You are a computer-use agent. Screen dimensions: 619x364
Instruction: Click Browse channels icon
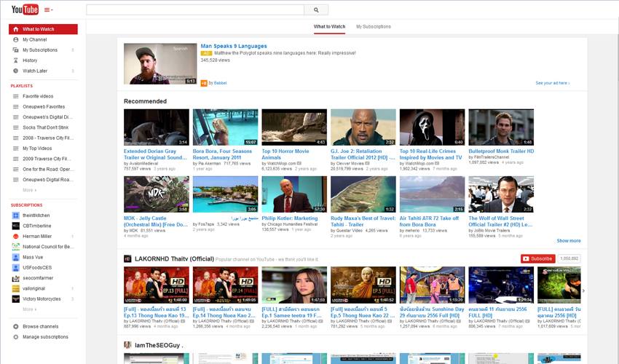click(x=16, y=326)
